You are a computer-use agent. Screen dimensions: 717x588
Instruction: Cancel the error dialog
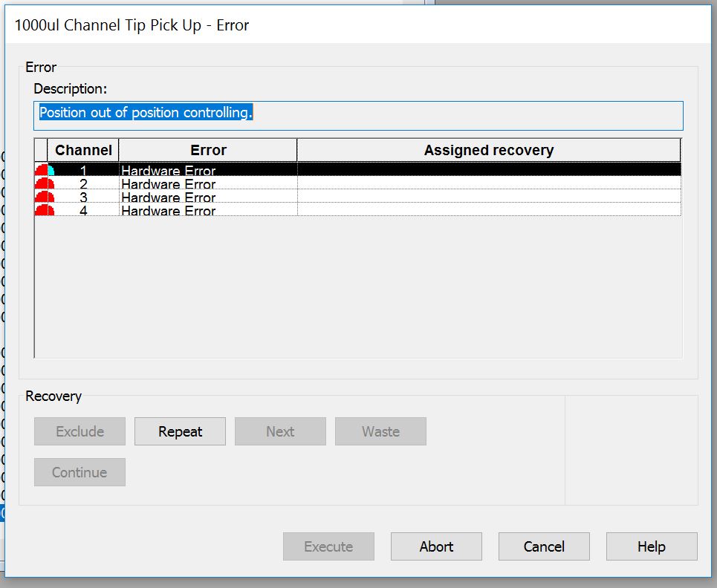pos(544,546)
